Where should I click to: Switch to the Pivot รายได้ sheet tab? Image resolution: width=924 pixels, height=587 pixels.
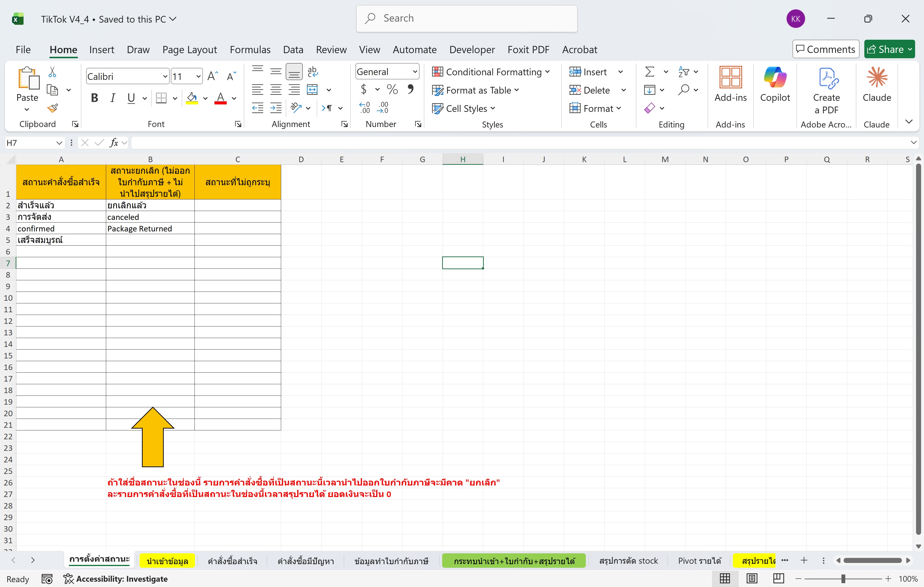pos(699,561)
